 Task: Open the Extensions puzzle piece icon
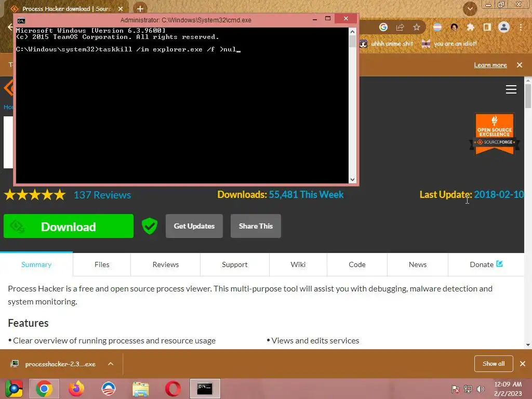[x=470, y=27]
